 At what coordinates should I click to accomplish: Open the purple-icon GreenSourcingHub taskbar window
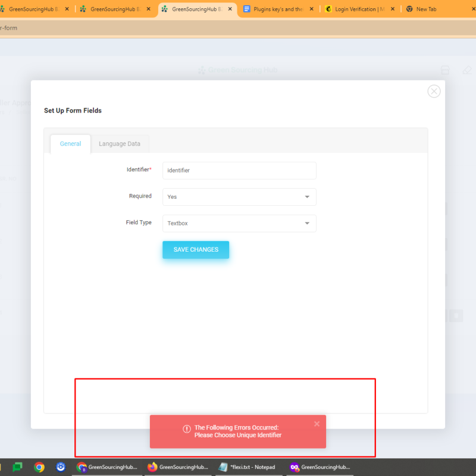[x=320, y=467]
